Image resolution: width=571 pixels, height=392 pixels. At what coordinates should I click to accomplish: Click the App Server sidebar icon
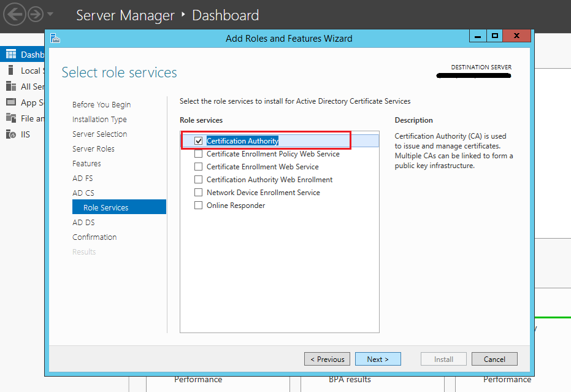coord(11,102)
